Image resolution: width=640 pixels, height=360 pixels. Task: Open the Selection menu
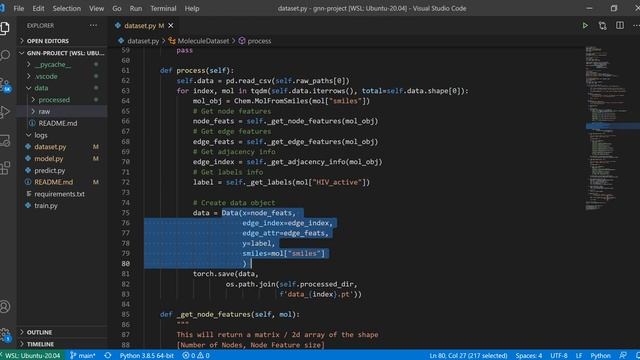coord(67,8)
